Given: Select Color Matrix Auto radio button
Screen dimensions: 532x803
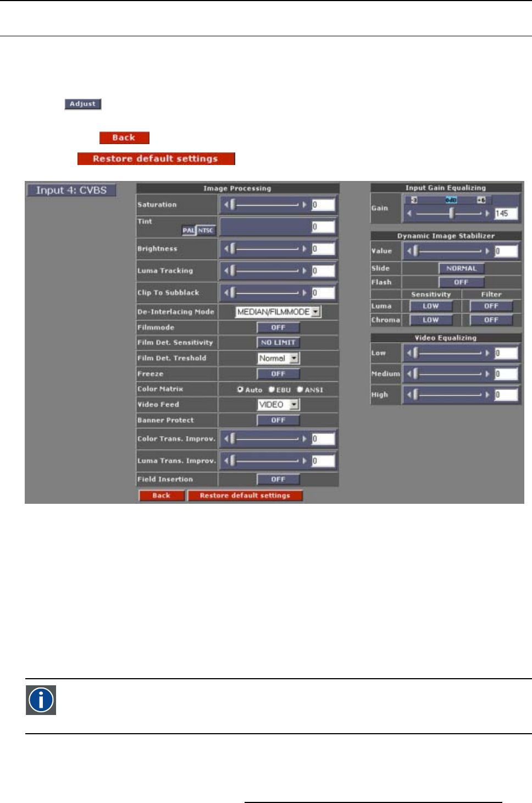Looking at the screenshot, I should click(240, 389).
